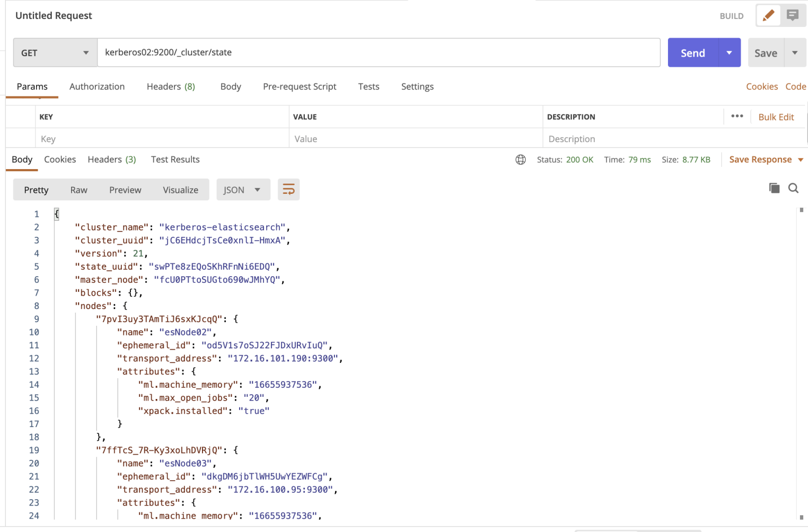The height and width of the screenshot is (532, 808).
Task: Expand the Save button arrow options
Action: tap(795, 53)
